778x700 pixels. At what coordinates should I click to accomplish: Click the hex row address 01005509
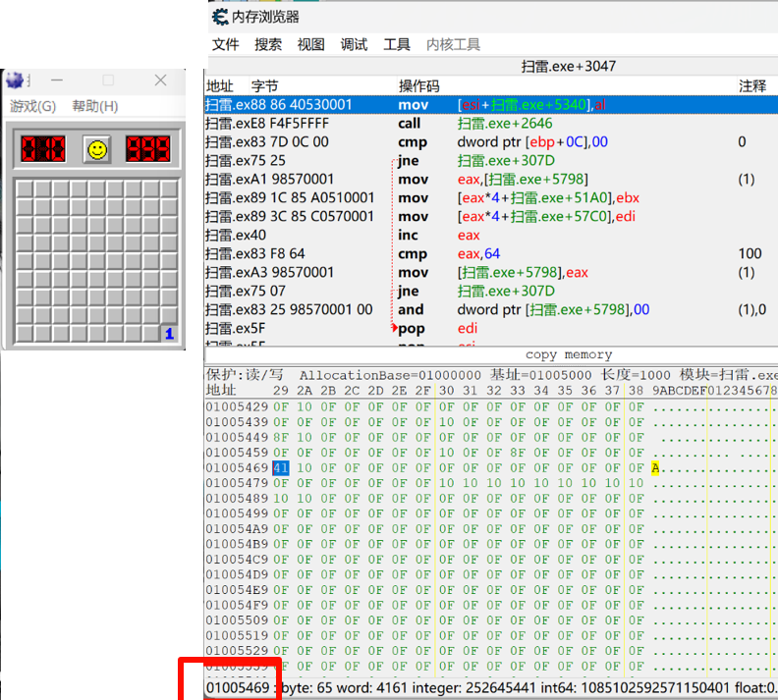[237, 619]
